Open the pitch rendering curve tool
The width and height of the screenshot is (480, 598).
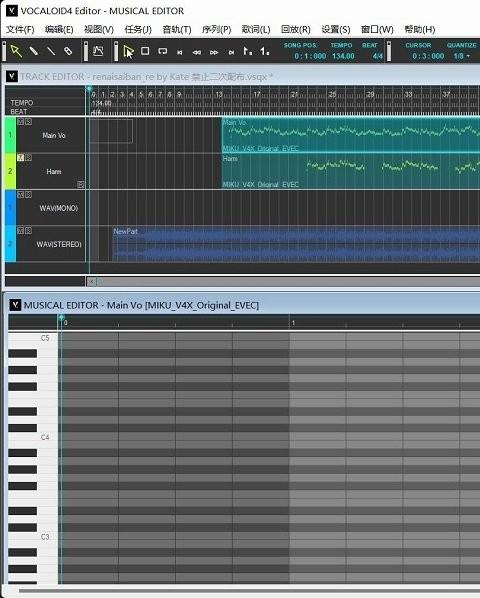[x=98, y=51]
